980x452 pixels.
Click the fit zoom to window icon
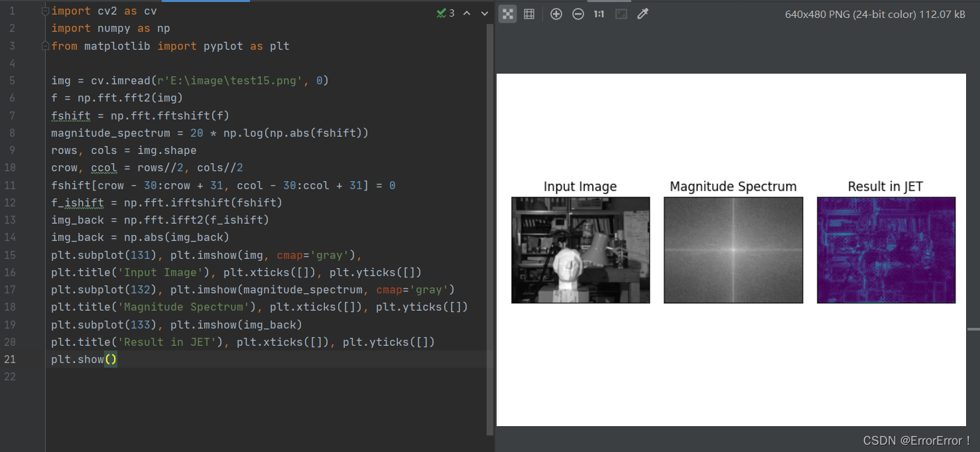tap(621, 14)
